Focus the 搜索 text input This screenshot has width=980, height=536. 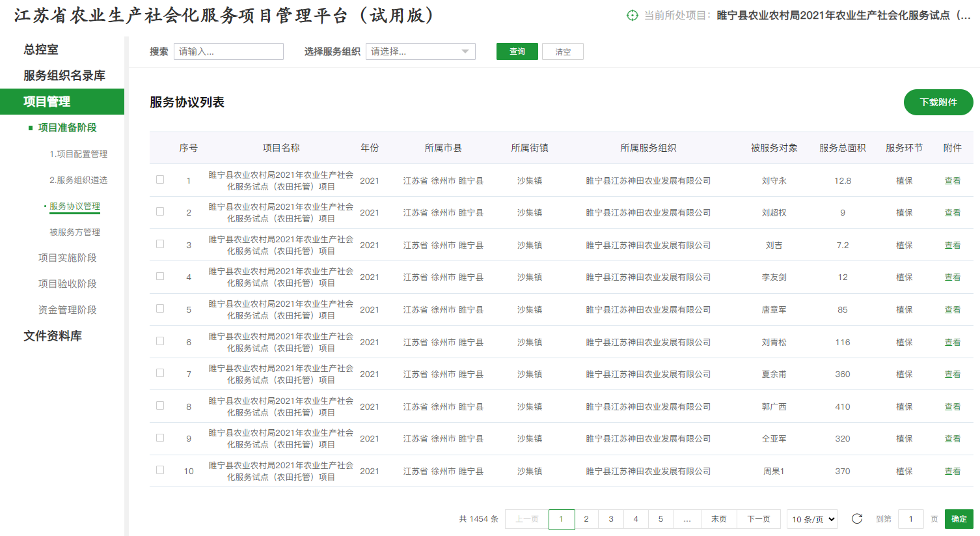(x=228, y=51)
